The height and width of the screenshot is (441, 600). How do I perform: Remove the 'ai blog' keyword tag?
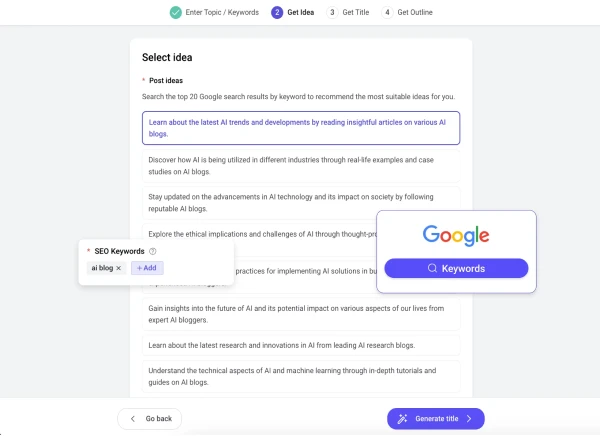tap(118, 268)
